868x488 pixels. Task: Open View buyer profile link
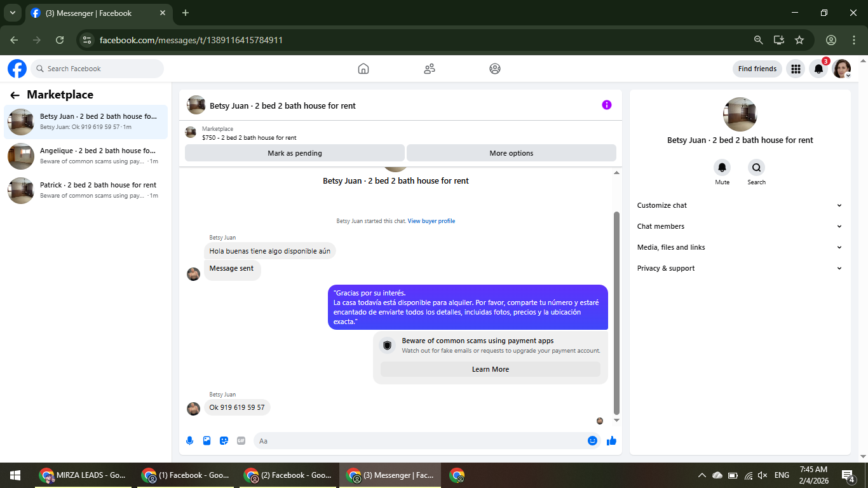[x=431, y=221]
